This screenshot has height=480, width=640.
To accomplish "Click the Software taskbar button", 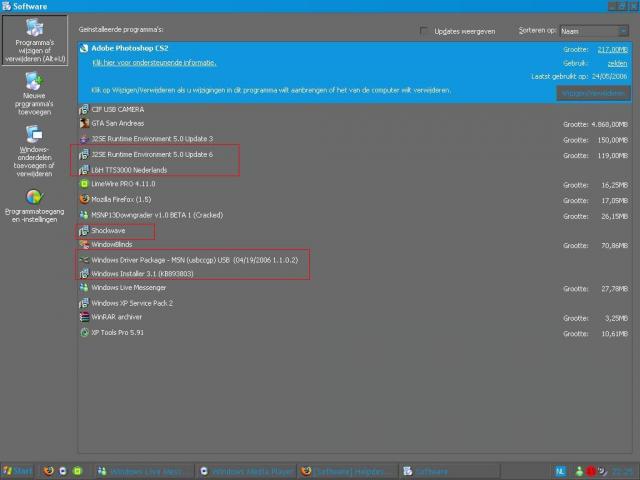I will click(449, 471).
